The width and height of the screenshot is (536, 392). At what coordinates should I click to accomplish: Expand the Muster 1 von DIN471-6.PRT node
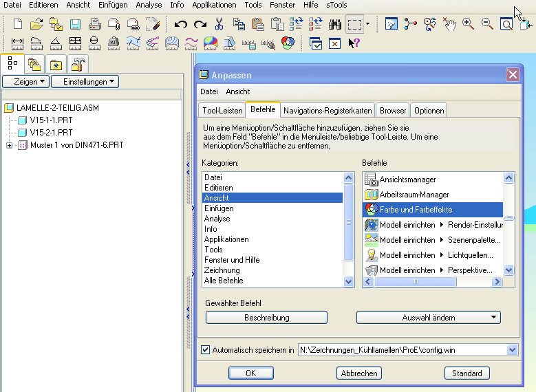click(x=9, y=145)
